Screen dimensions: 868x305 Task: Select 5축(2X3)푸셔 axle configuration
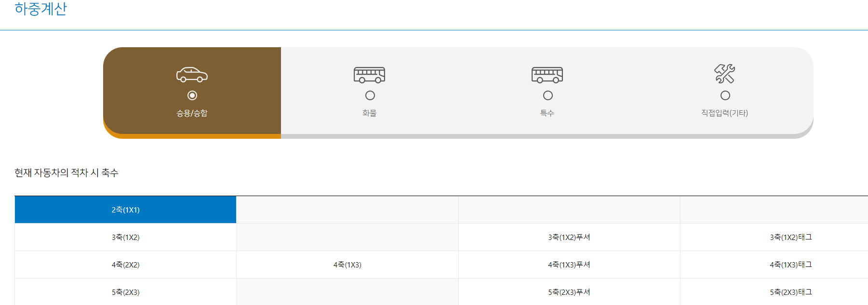569,292
